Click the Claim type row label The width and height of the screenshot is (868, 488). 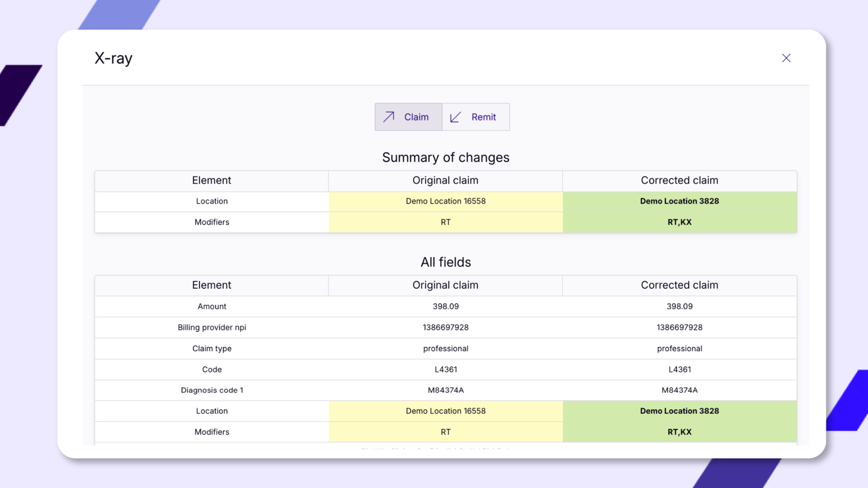point(212,349)
